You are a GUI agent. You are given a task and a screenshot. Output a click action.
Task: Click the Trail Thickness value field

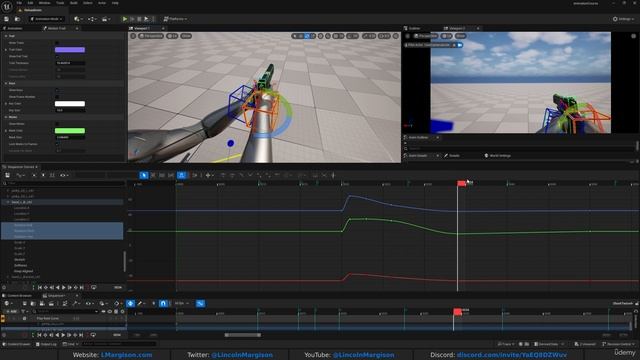coord(70,63)
